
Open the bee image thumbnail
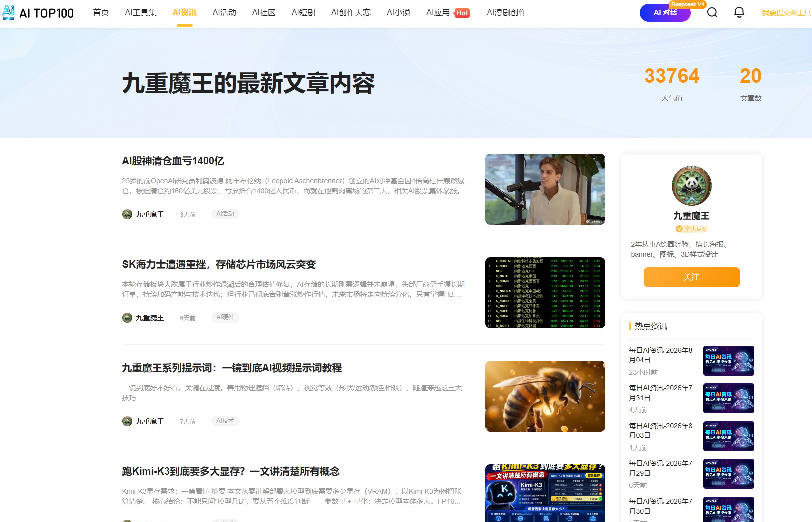545,396
